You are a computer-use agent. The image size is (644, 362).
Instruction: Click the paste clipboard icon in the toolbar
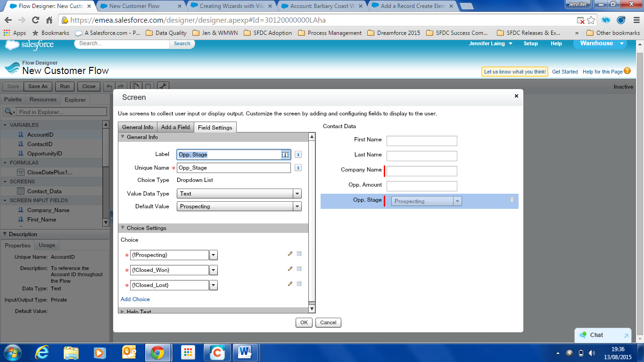[x=148, y=87]
